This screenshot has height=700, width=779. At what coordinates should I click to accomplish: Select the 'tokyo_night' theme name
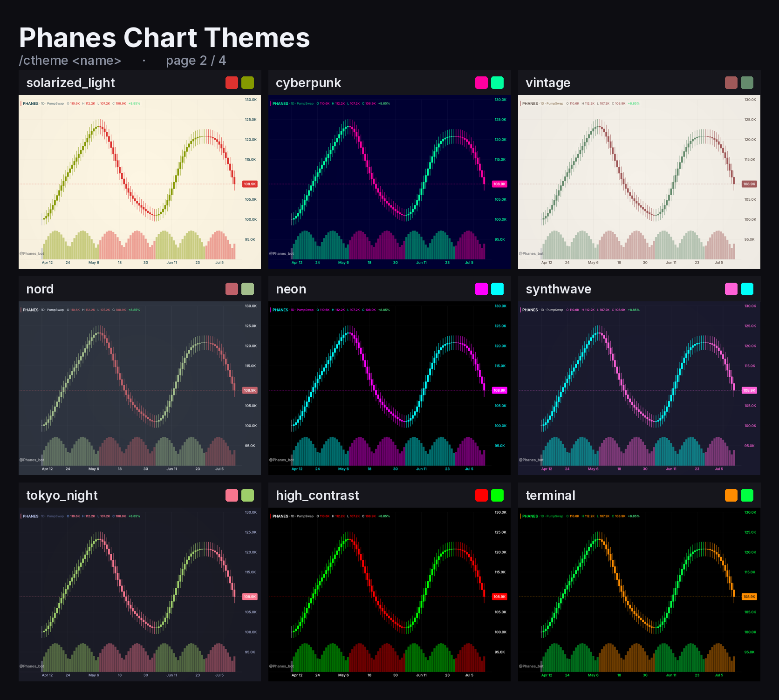[x=62, y=496]
